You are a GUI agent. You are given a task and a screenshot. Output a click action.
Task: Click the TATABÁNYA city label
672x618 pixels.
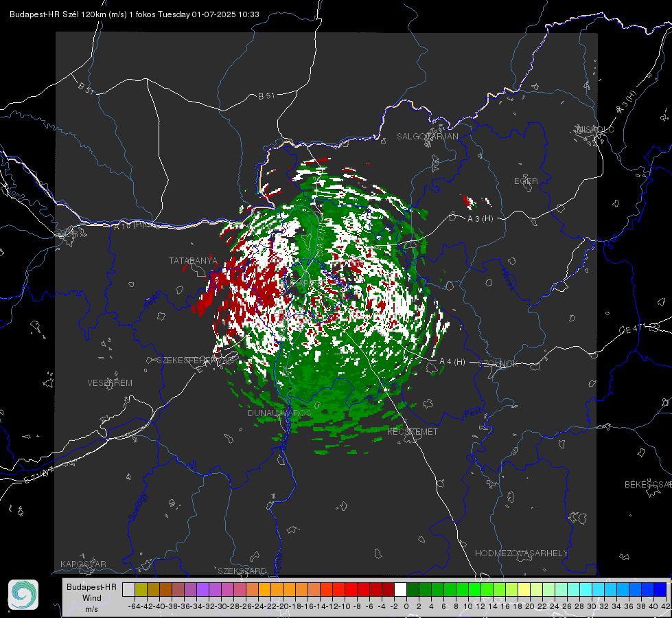click(x=193, y=261)
